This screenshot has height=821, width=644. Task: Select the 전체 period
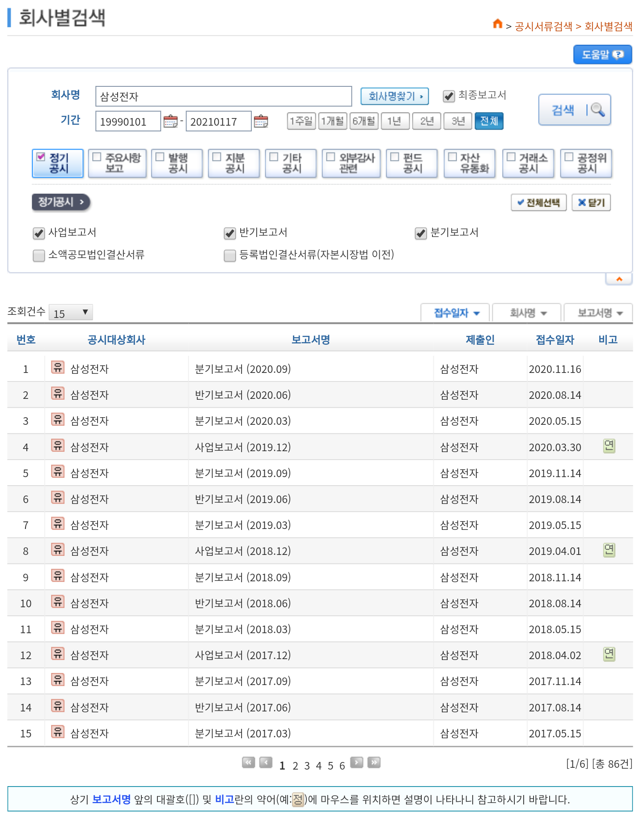(489, 121)
